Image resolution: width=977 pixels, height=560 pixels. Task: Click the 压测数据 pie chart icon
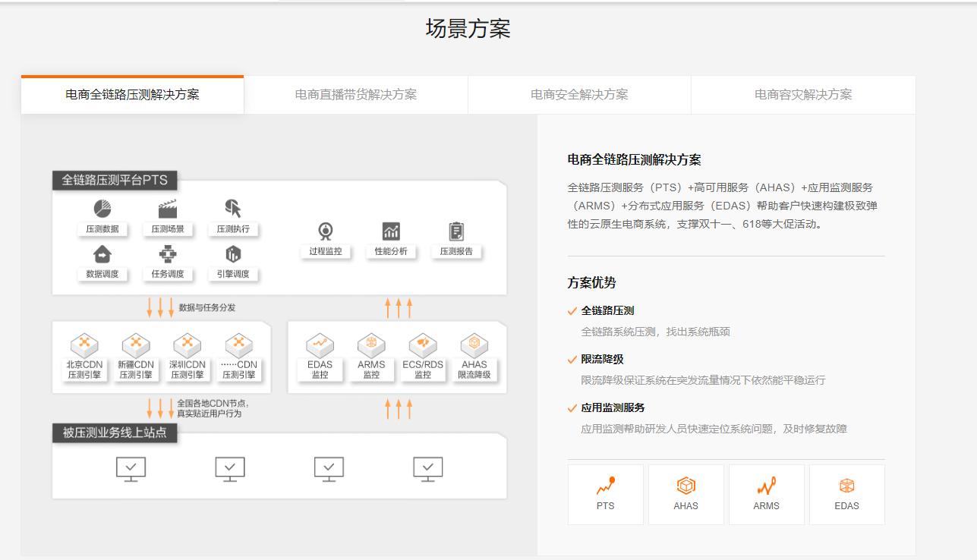[x=102, y=209]
